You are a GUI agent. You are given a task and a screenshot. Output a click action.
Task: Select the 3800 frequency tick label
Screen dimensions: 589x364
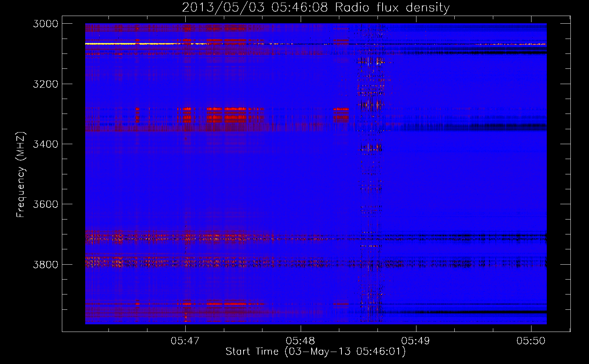coord(46,264)
